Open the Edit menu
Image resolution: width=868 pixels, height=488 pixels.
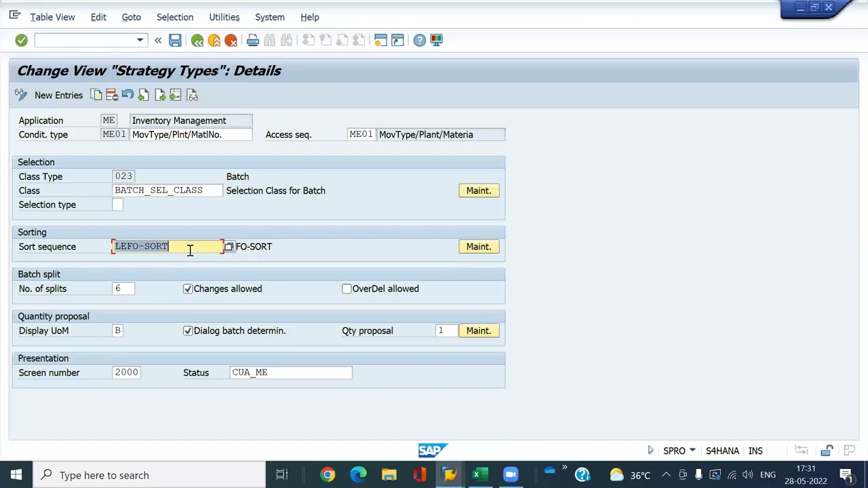coord(98,17)
